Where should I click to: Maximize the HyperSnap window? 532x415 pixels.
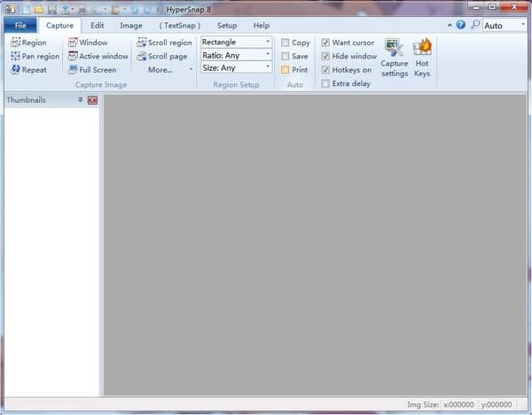(x=492, y=7)
